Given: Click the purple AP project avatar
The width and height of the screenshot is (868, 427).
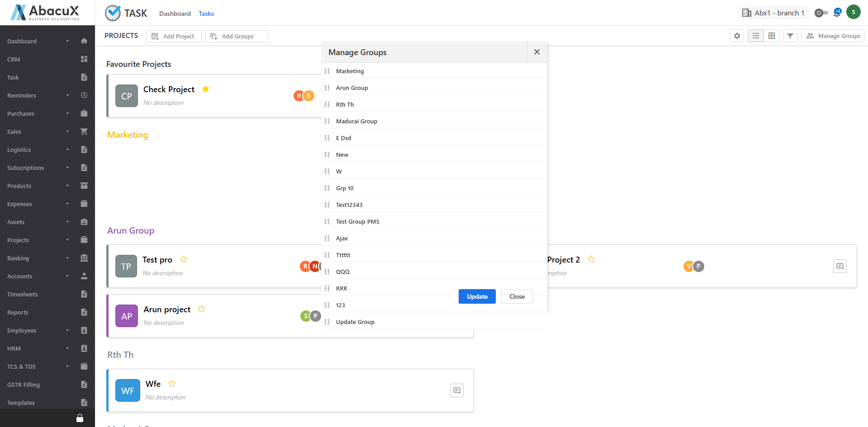Looking at the screenshot, I should pyautogui.click(x=127, y=316).
